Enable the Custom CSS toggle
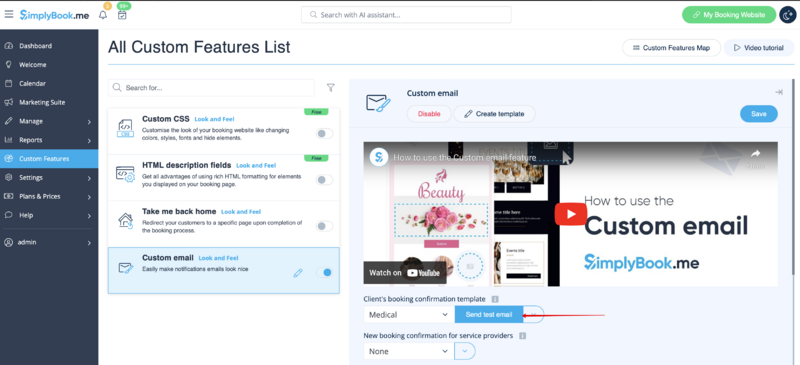 tap(324, 134)
